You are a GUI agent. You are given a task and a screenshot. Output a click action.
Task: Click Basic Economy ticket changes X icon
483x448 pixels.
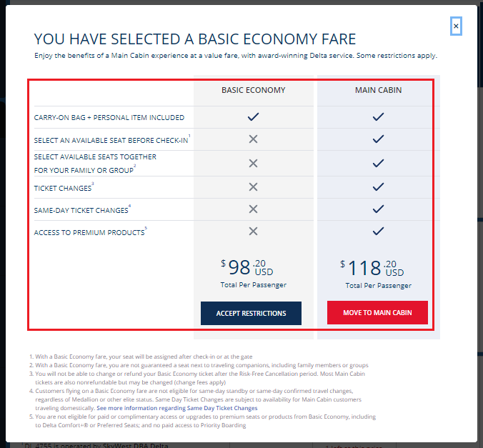[252, 187]
